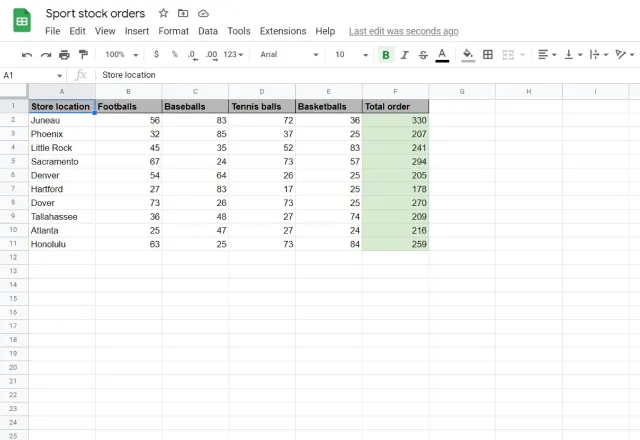Open the Edit menu
Image resolution: width=640 pixels, height=440 pixels.
tap(77, 31)
